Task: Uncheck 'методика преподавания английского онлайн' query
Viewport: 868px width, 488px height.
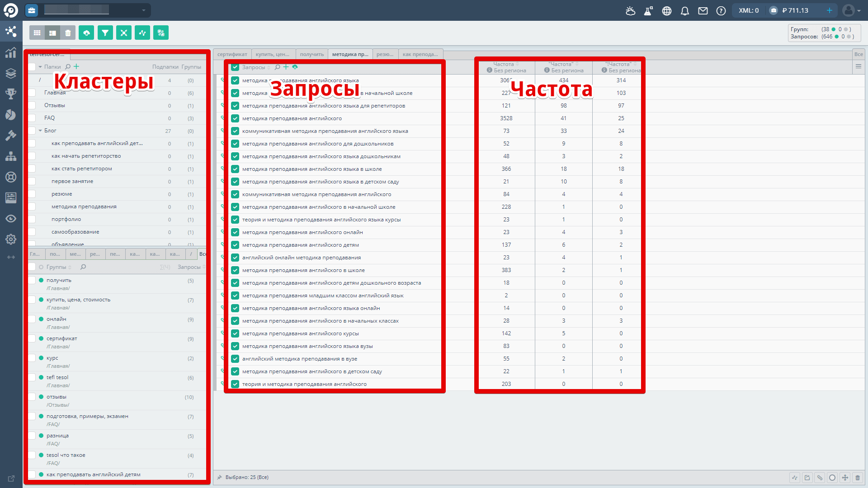Action: pyautogui.click(x=235, y=232)
